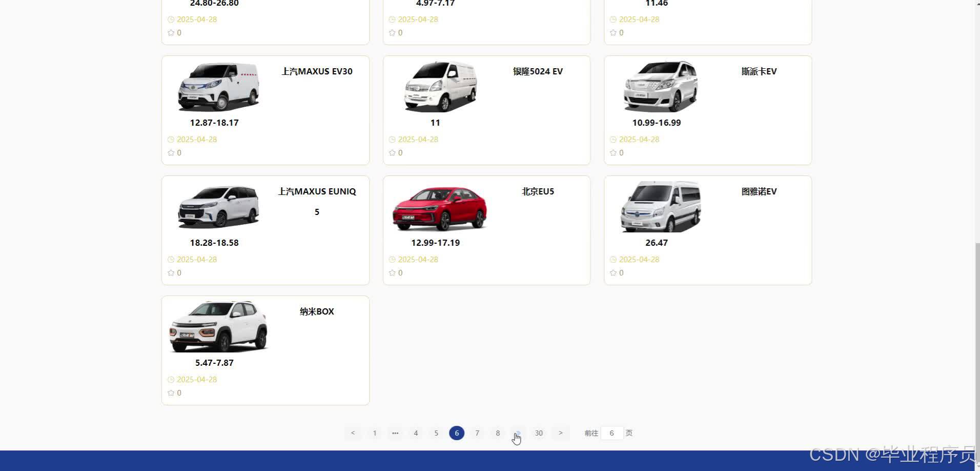980x471 pixels.
Task: Click clock icon on 上汽MAXUS EUNIQ 5 card
Action: coord(171,260)
